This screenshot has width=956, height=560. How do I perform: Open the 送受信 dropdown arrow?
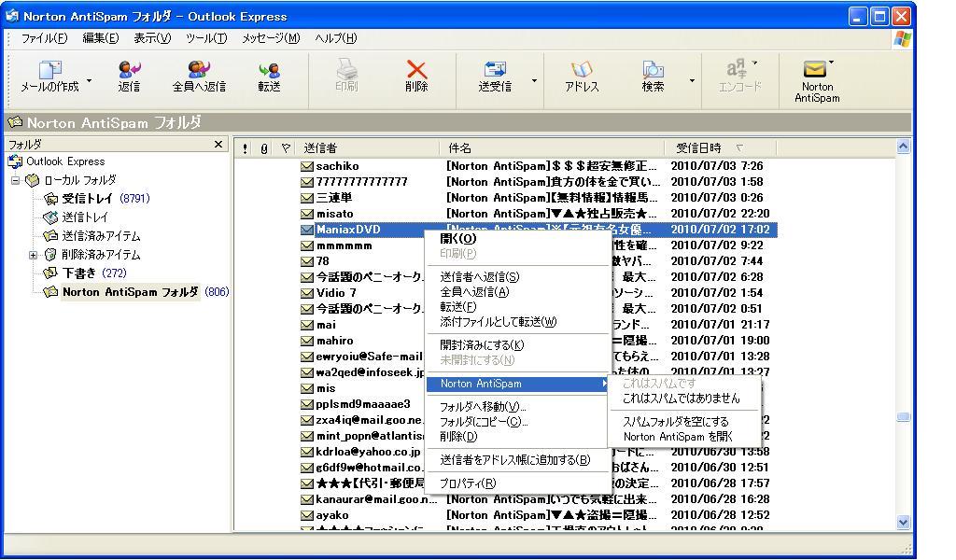click(x=534, y=80)
